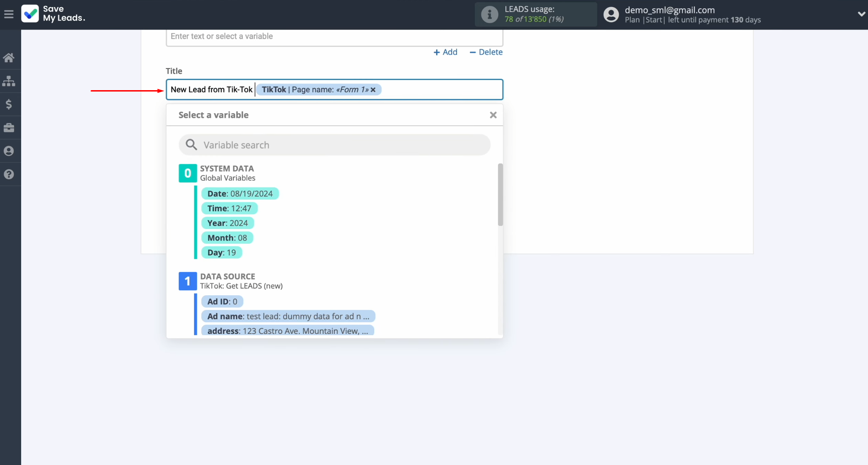Click the Save My Leads logo

pos(53,14)
